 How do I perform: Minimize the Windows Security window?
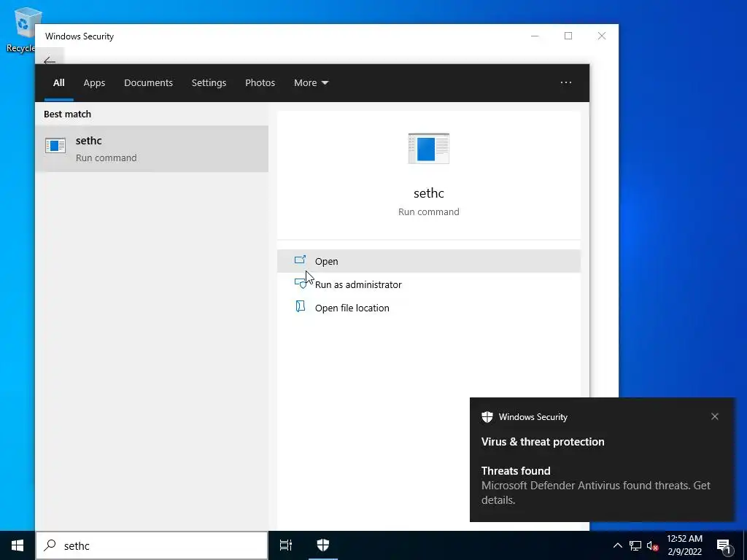pyautogui.click(x=535, y=36)
